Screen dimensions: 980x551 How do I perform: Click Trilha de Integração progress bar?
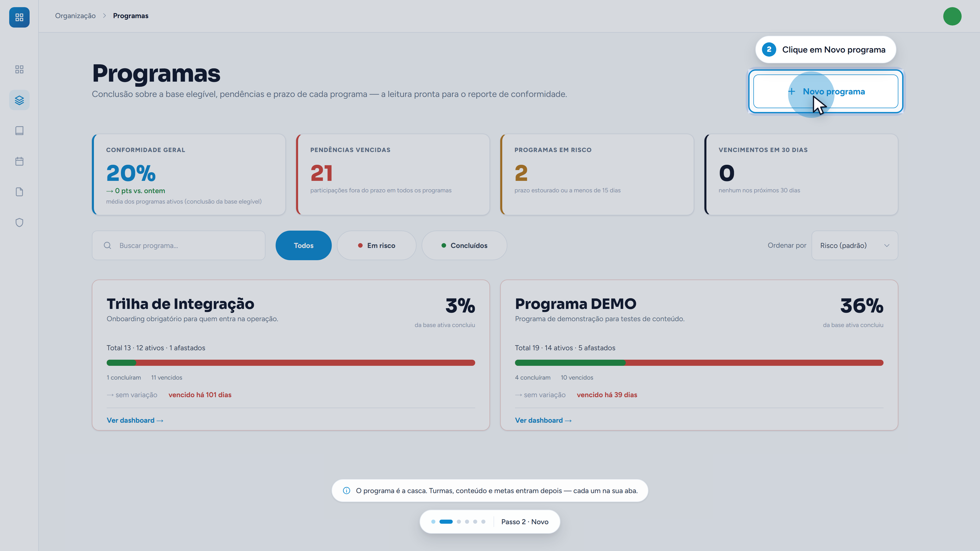291,363
